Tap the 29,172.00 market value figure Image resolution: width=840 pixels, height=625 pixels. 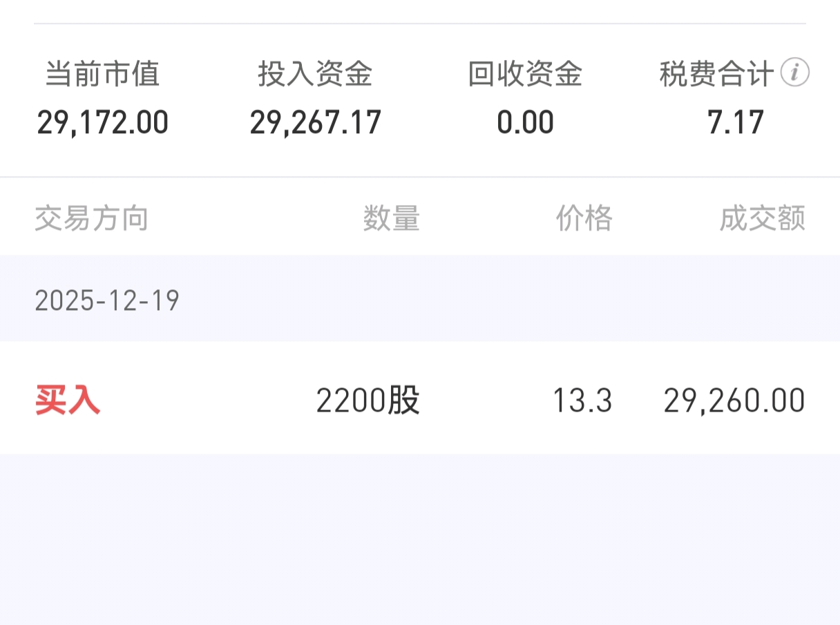pyautogui.click(x=103, y=123)
